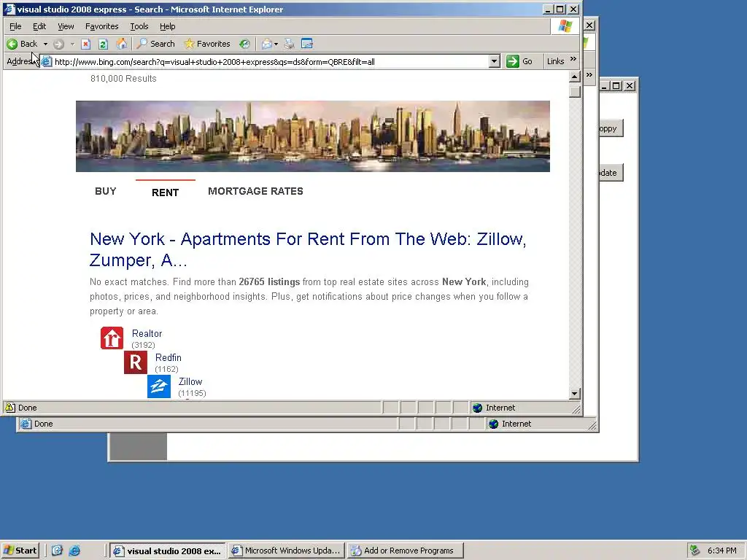Click the Start button
The width and height of the screenshot is (747, 560).
click(x=20, y=551)
